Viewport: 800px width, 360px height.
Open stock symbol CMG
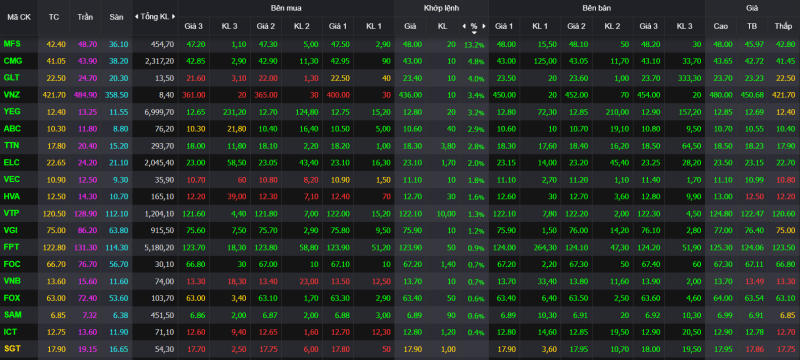pos(12,61)
